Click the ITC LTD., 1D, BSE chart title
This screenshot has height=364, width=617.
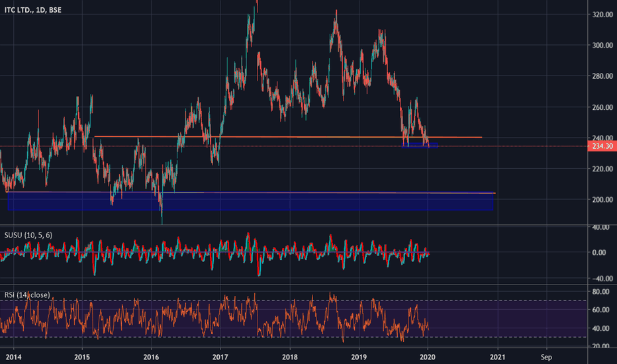(x=33, y=10)
